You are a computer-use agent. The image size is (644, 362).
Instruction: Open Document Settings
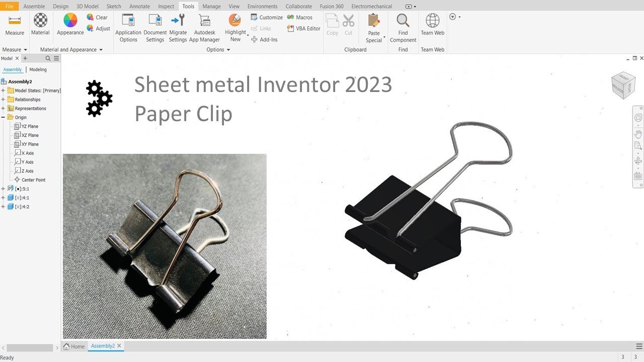click(155, 28)
